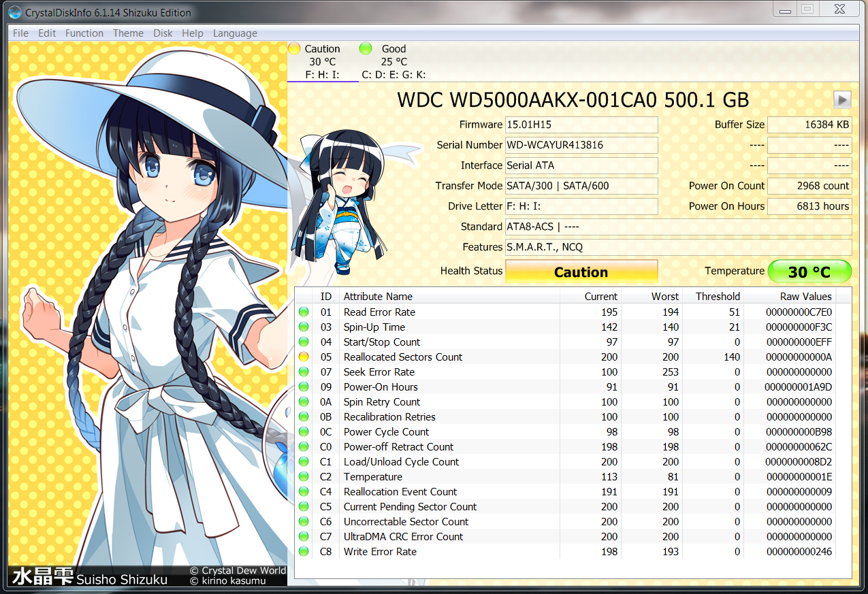The height and width of the screenshot is (594, 868).
Task: Select the Caution disk F: H: I:
Action: pyautogui.click(x=323, y=62)
